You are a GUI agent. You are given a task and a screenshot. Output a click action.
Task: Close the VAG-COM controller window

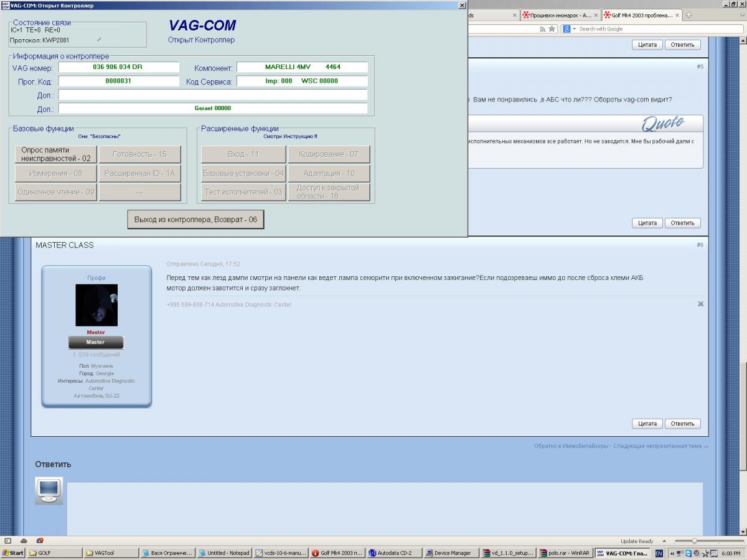click(462, 5)
